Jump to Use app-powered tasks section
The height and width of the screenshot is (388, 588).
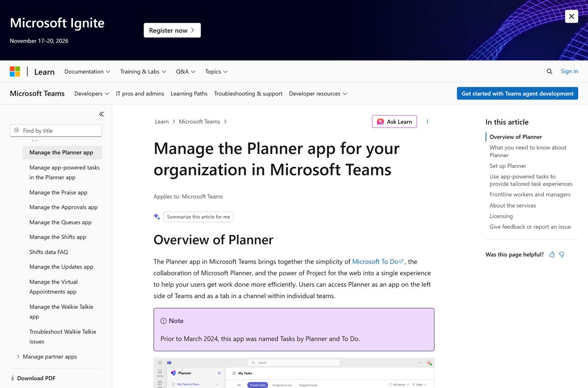point(531,180)
